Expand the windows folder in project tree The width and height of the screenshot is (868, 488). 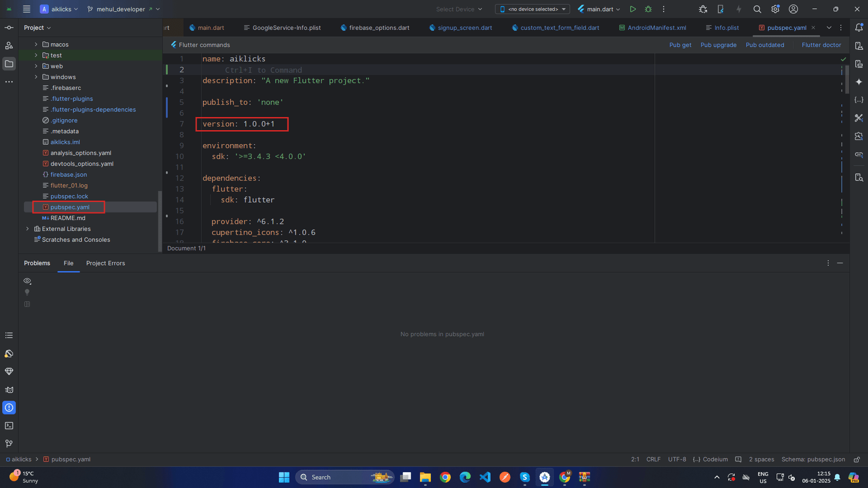click(x=36, y=77)
